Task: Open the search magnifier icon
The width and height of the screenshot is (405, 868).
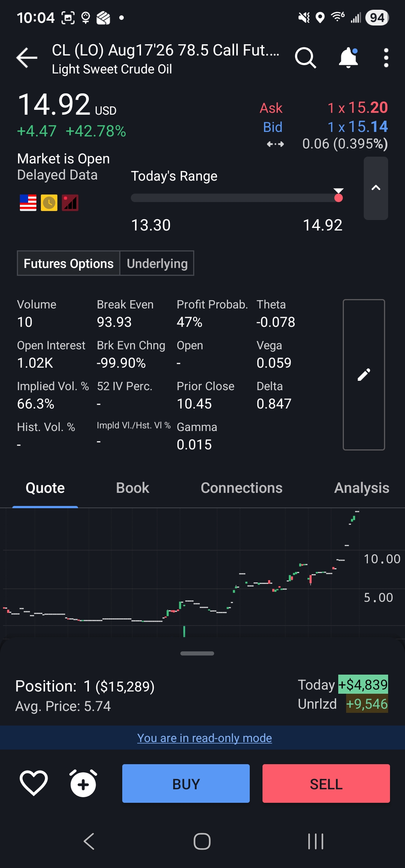Action: tap(306, 58)
